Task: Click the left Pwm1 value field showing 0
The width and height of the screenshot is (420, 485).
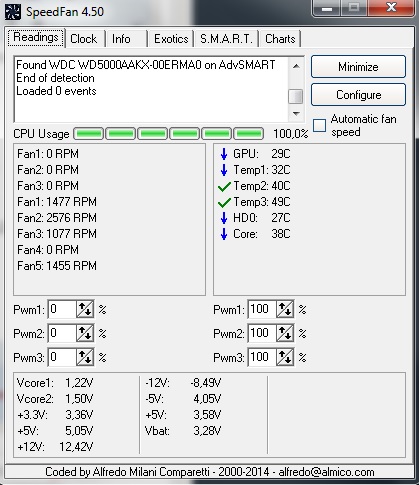Action: tap(62, 309)
